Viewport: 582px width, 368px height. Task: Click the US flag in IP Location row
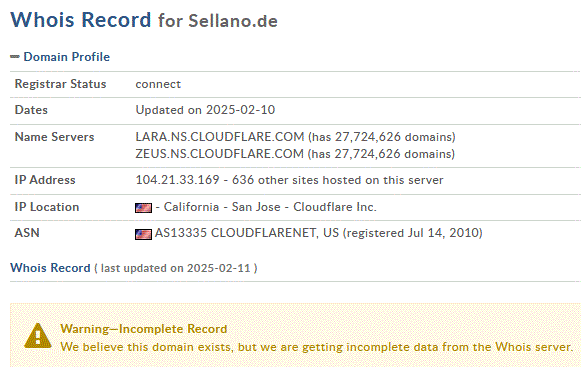pos(143,208)
